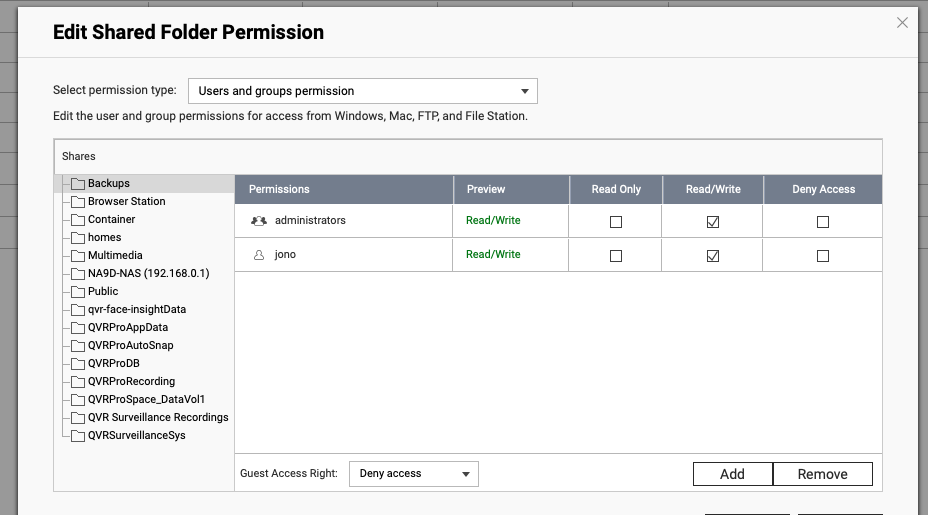Enable Read Only for administrators
928x515 pixels.
(616, 222)
